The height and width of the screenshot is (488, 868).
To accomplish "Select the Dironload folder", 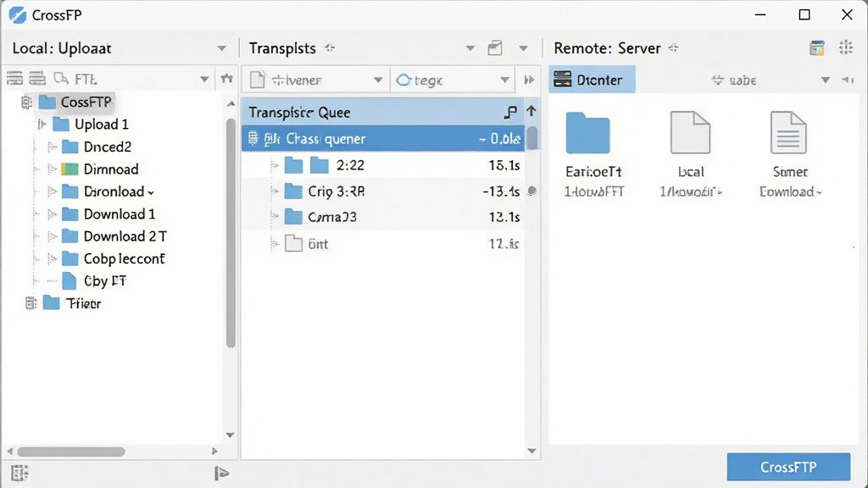I will (108, 191).
